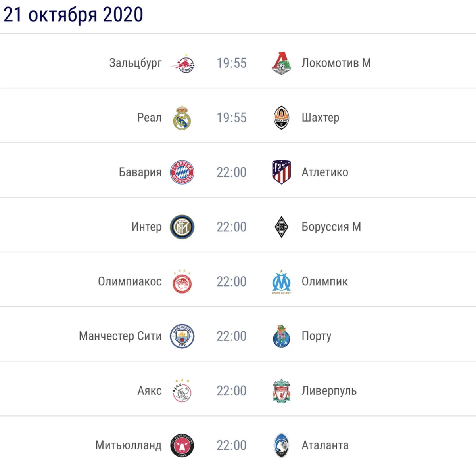Click the Olympique Marseille logo

281,282
